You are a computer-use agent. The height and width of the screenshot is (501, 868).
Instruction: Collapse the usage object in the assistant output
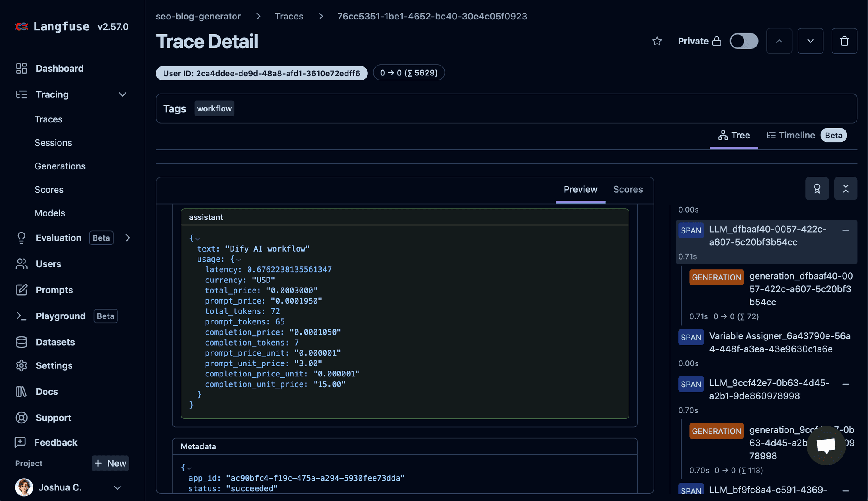(x=239, y=259)
